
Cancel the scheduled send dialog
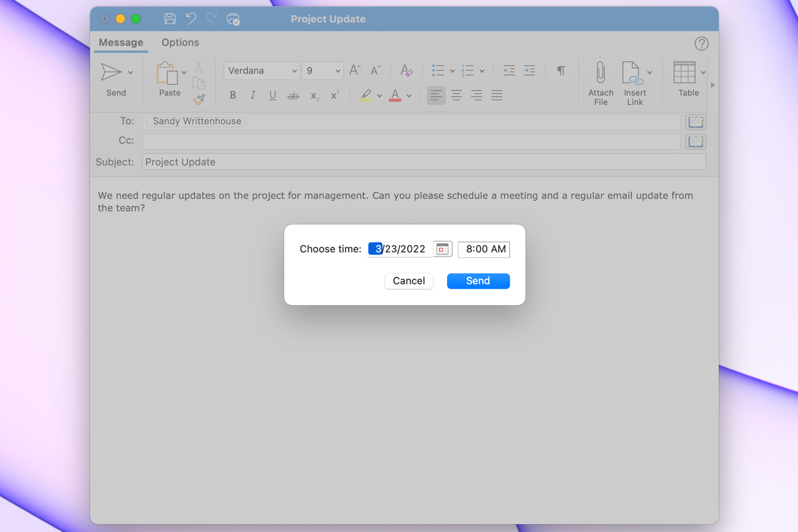(409, 281)
